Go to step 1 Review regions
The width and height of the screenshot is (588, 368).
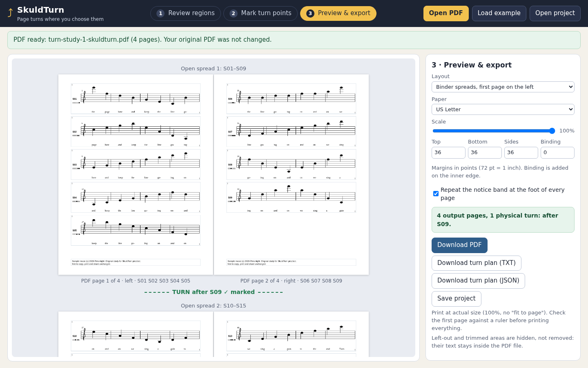coord(185,13)
